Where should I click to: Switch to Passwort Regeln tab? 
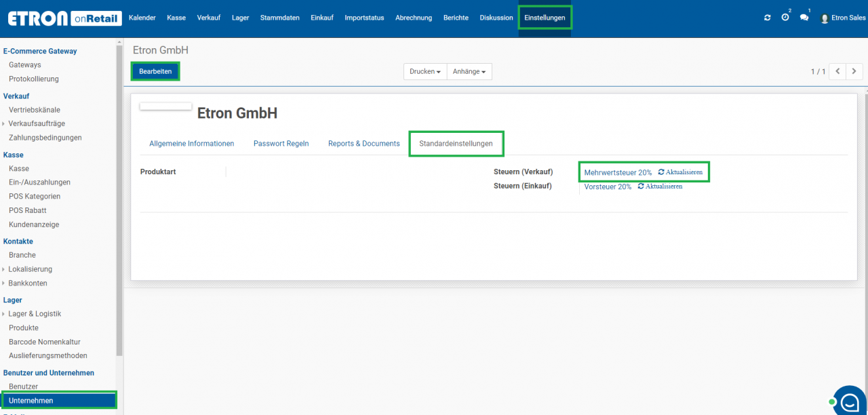281,144
